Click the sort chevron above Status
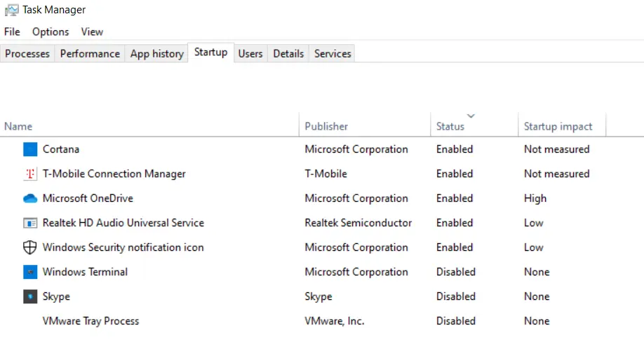Screen dimensions: 644x349 click(471, 116)
